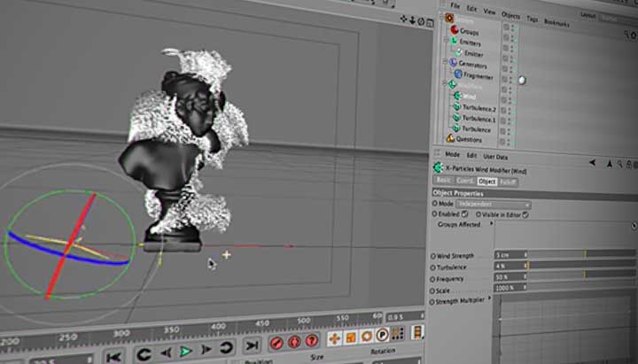This screenshot has width=638, height=364.
Task: Select the Emitters folder icon
Action: pyautogui.click(x=454, y=41)
